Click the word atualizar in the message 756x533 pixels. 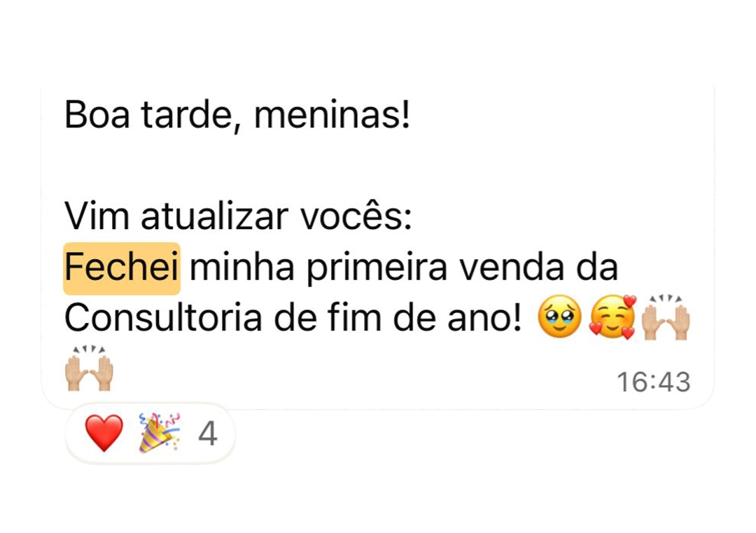coord(215,216)
